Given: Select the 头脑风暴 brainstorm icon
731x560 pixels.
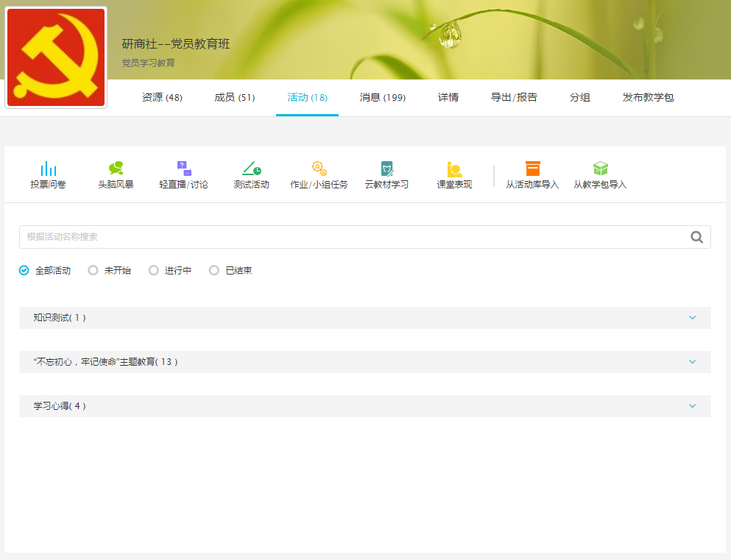Looking at the screenshot, I should (116, 169).
